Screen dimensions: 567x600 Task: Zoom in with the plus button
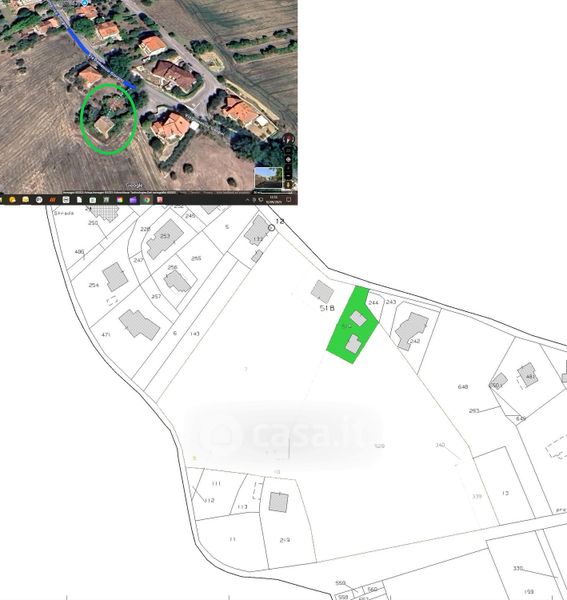coord(288,168)
